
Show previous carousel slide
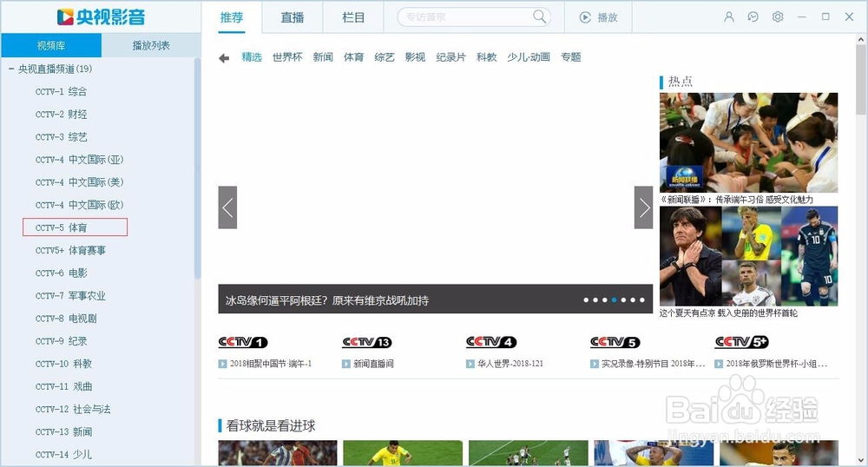coord(227,207)
